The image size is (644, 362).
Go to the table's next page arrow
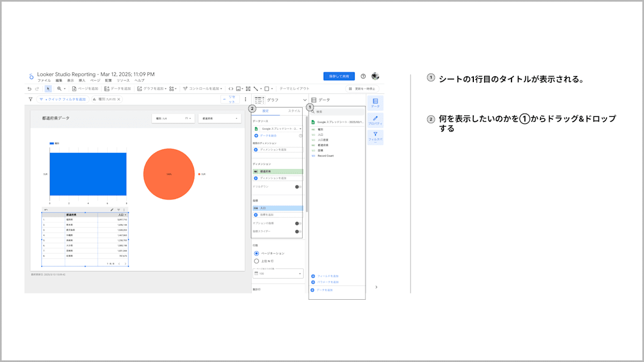click(126, 264)
